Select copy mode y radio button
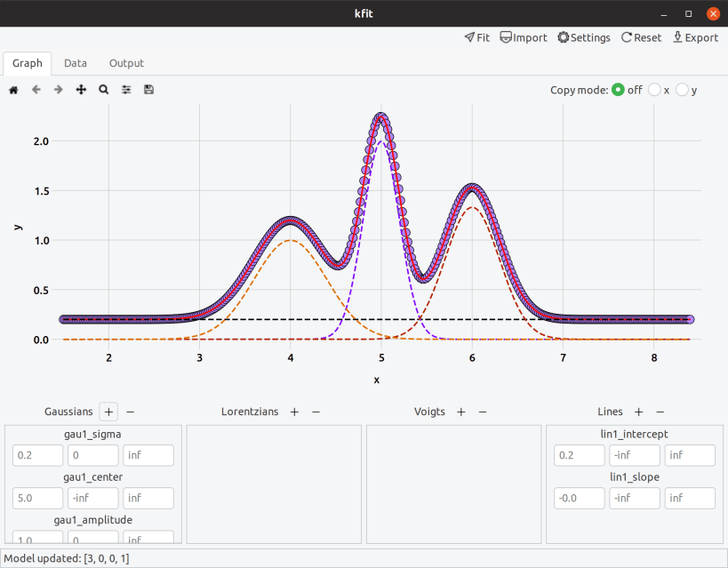Image resolution: width=728 pixels, height=568 pixels. point(682,90)
